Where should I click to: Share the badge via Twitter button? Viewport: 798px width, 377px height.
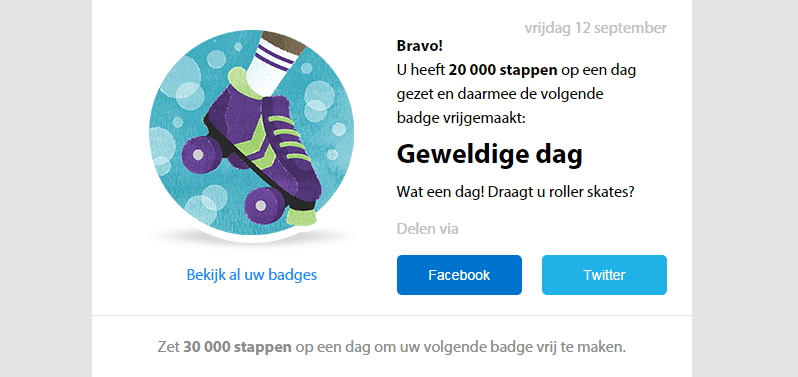pyautogui.click(x=604, y=275)
